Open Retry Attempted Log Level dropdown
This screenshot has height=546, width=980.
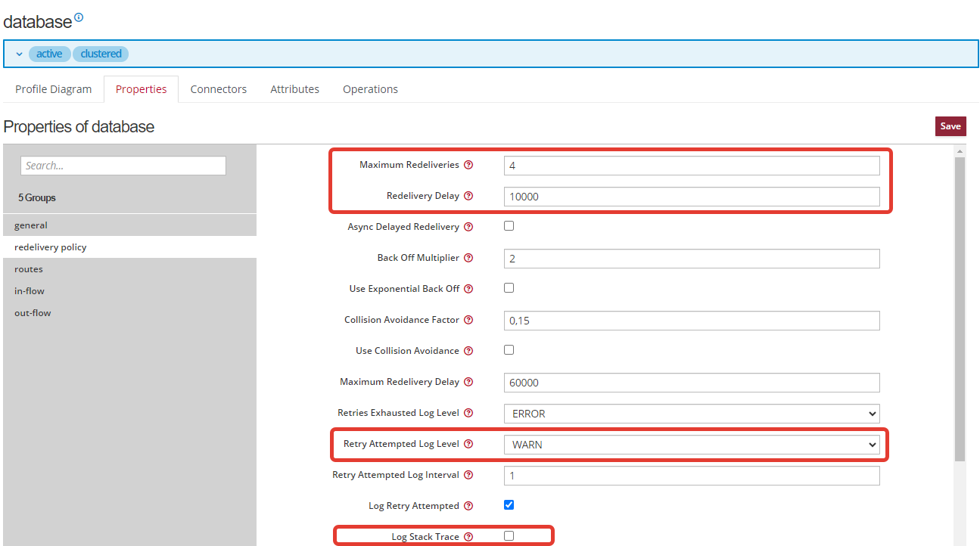tap(691, 445)
